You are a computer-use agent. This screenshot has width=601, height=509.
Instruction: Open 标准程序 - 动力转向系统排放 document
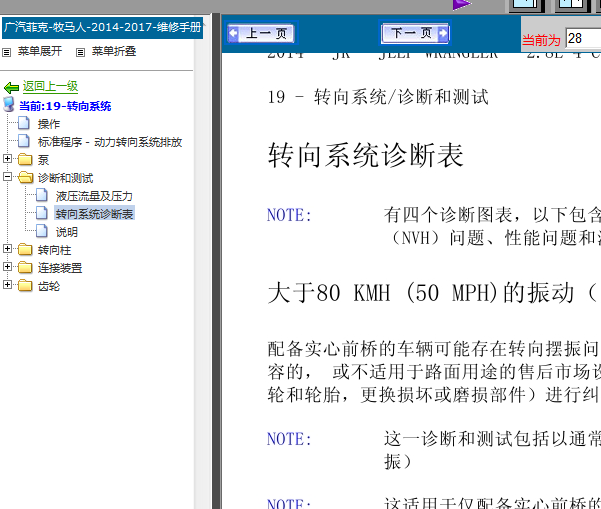[x=110, y=142]
